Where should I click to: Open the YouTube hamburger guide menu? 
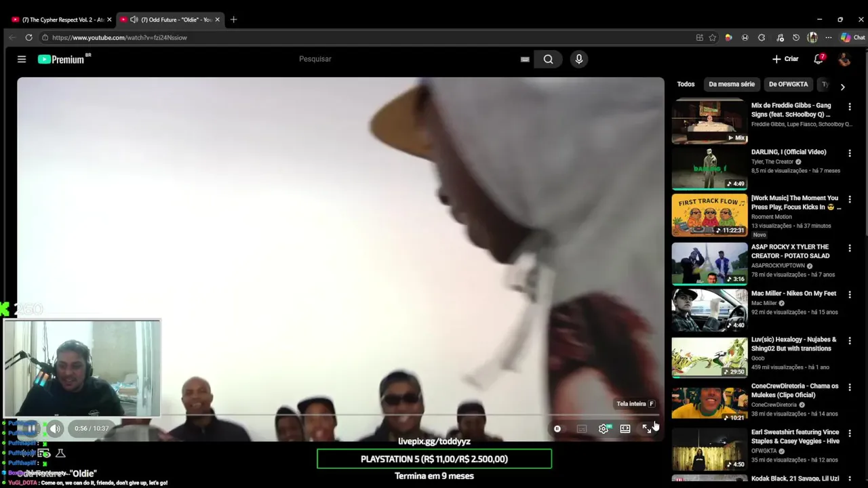22,59
